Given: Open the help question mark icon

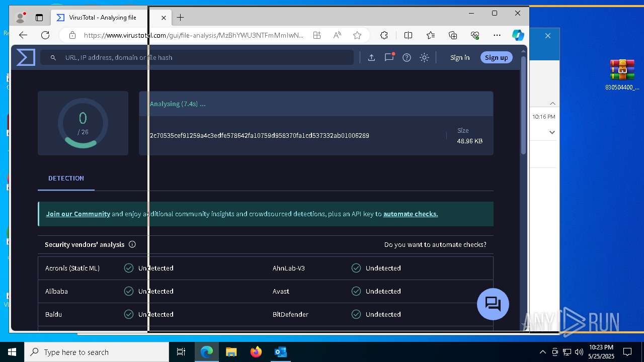Looking at the screenshot, I should click(x=407, y=57).
